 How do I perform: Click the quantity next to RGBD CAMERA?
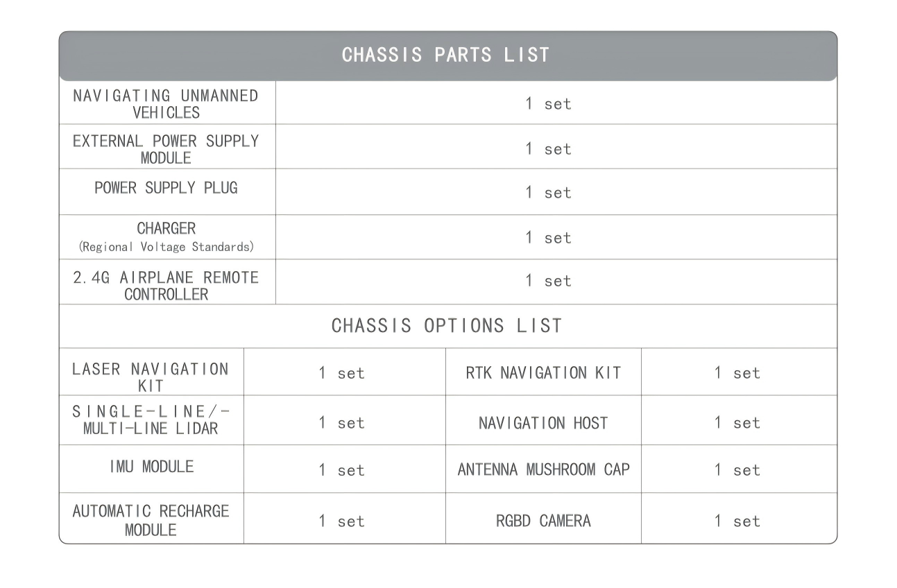tap(737, 521)
